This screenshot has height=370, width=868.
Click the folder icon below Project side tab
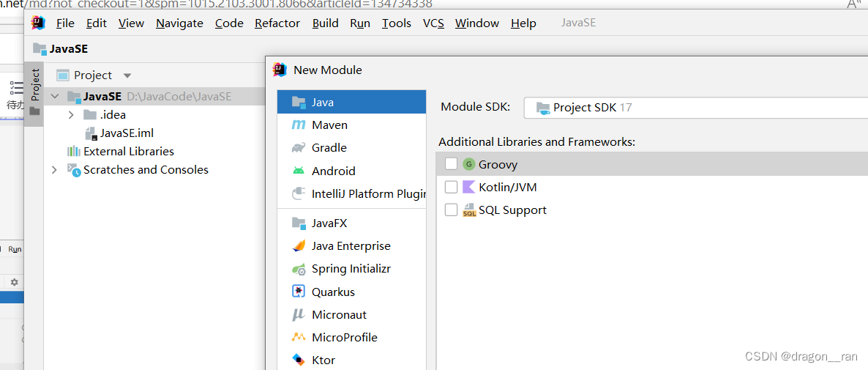[x=35, y=111]
